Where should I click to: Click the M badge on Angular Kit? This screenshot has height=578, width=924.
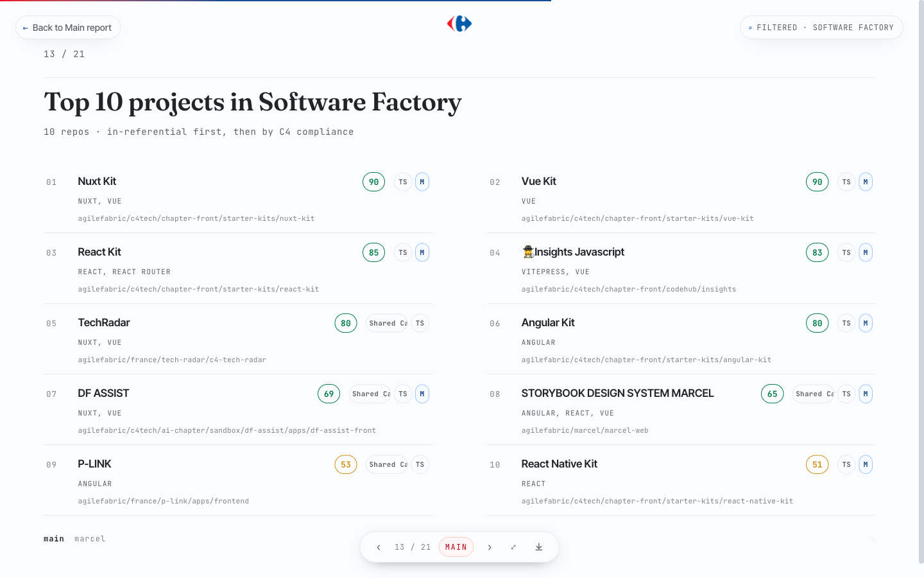pos(866,323)
